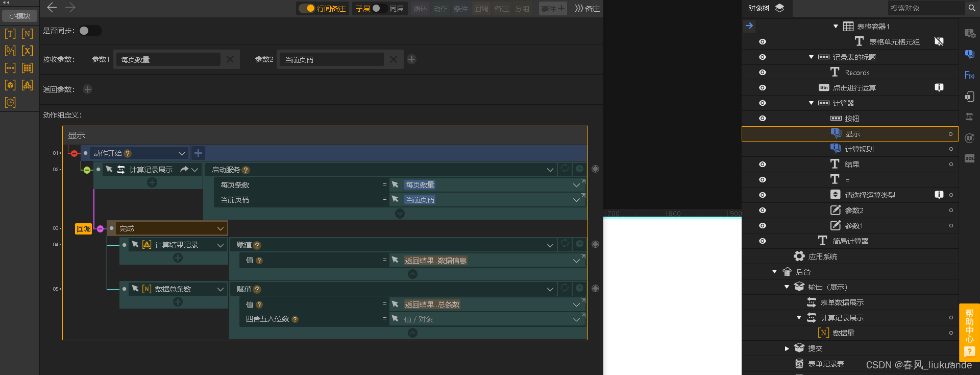Go forward with the right arrow

tap(70, 8)
